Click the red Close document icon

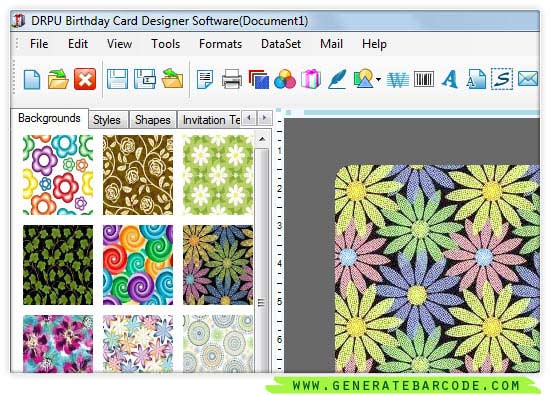click(x=85, y=79)
